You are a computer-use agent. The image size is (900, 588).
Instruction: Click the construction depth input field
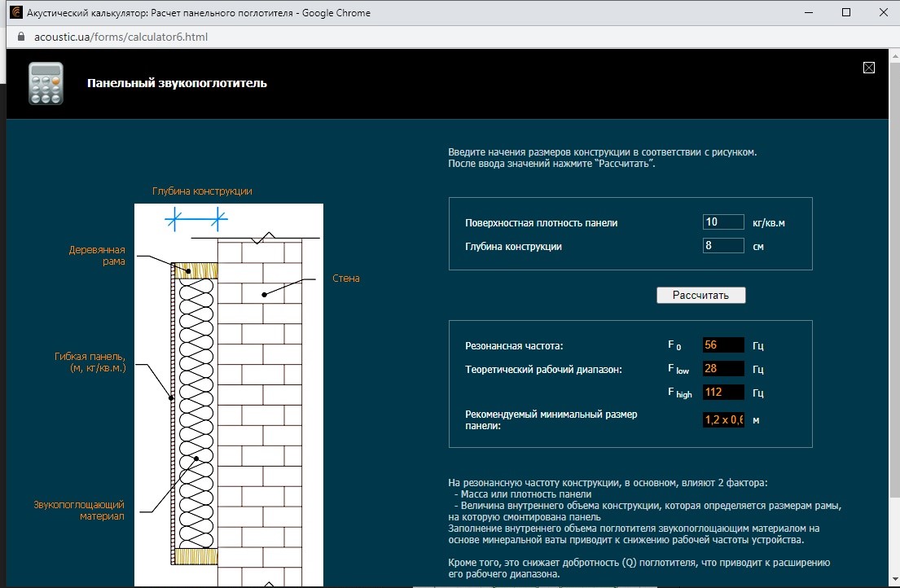(723, 245)
